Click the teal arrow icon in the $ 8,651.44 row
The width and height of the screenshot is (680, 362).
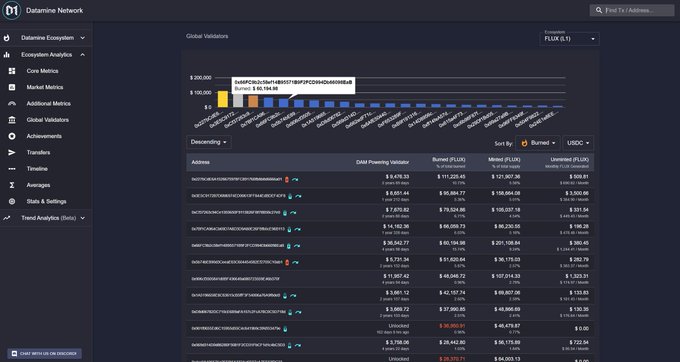pyautogui.click(x=298, y=196)
